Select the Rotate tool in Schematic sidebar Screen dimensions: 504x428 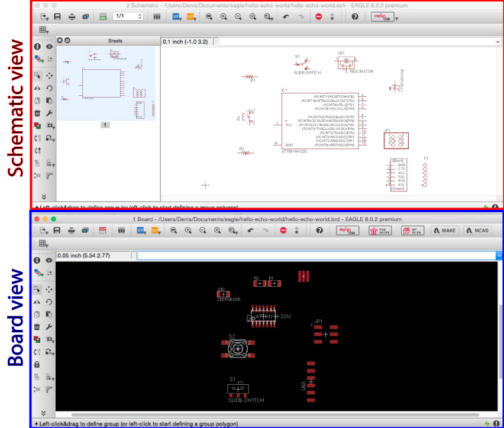point(49,88)
